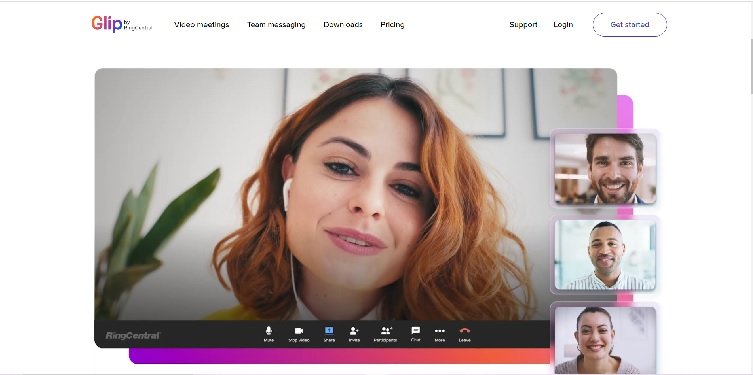Click the More three-dots icon

(x=439, y=330)
